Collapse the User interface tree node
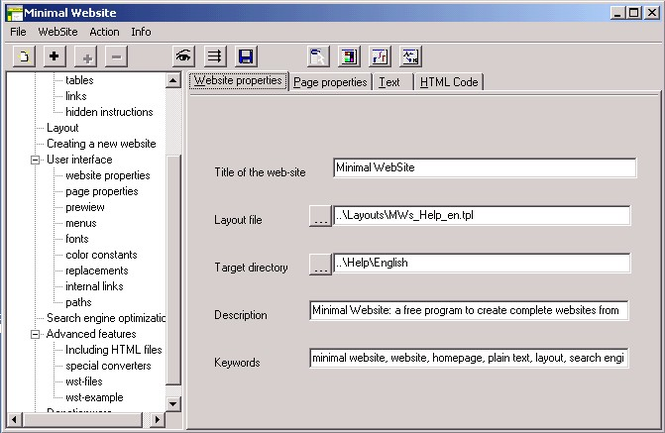The image size is (665, 433). [x=35, y=160]
